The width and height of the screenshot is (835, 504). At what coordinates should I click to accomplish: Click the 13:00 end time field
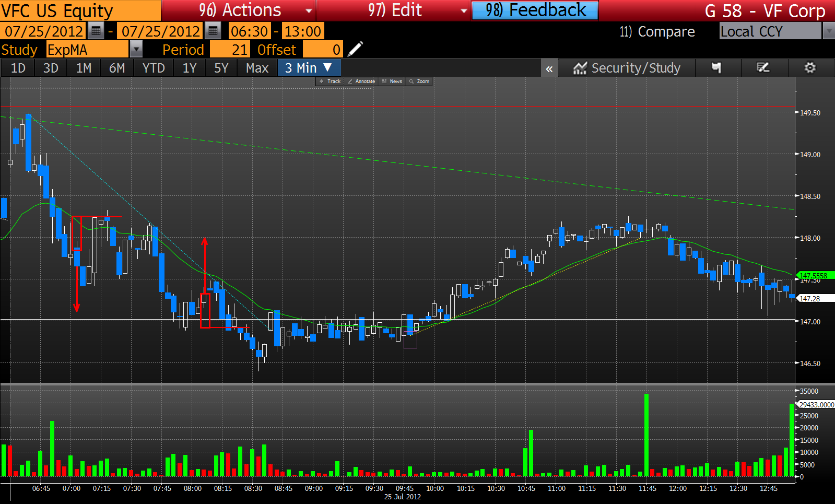[302, 31]
